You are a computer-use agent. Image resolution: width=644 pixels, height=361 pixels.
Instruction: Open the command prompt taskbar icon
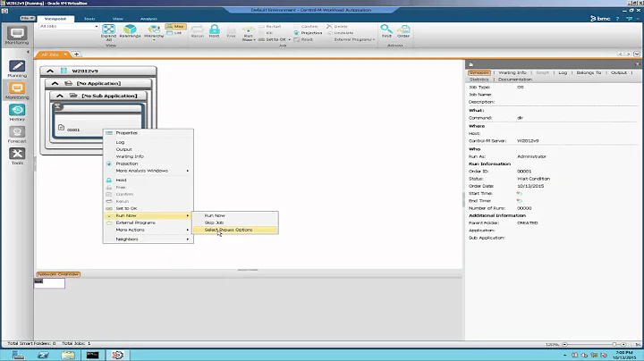coord(93,355)
